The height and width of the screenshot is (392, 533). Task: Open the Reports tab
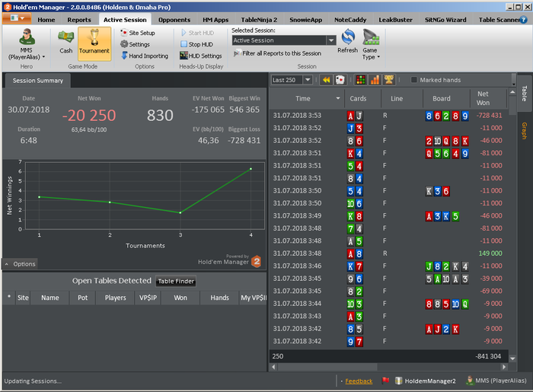[x=79, y=20]
